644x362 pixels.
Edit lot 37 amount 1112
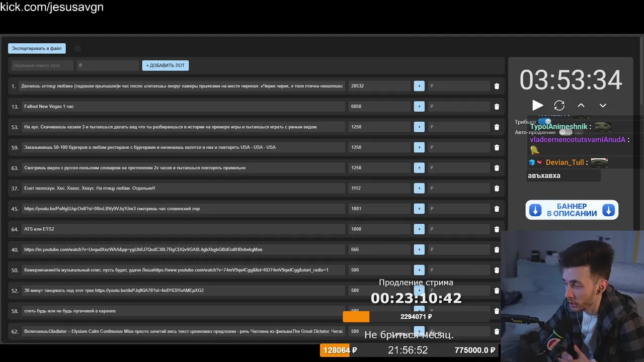point(379,189)
